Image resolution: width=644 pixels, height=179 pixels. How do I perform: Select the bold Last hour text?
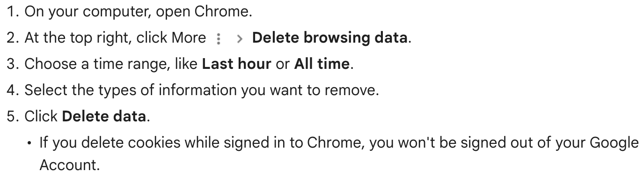click(x=236, y=64)
